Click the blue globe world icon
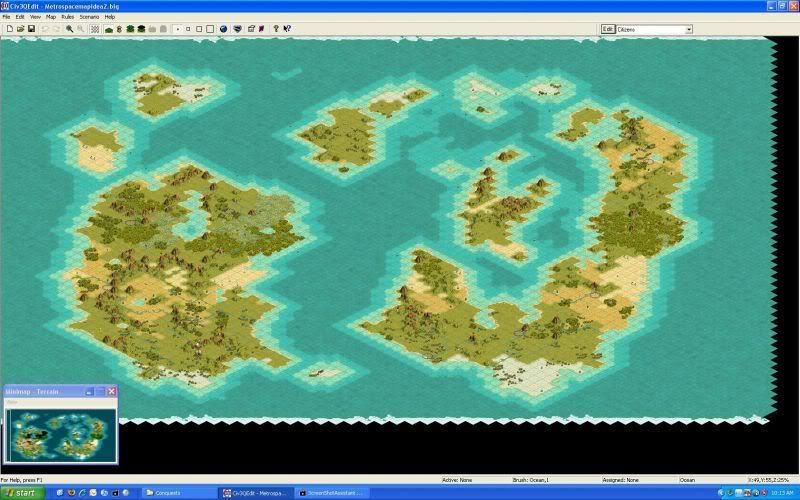Screen dimensions: 800x500 click(223, 29)
